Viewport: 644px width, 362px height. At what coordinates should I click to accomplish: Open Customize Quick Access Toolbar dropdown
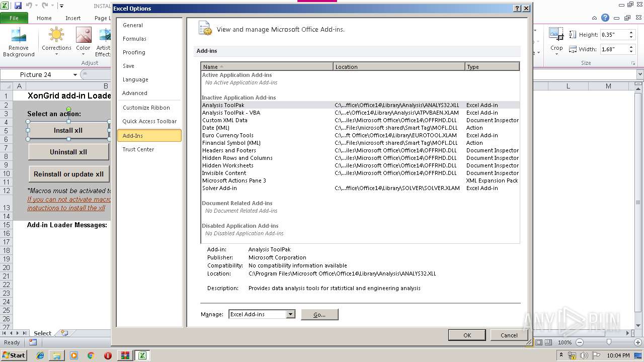[61, 6]
